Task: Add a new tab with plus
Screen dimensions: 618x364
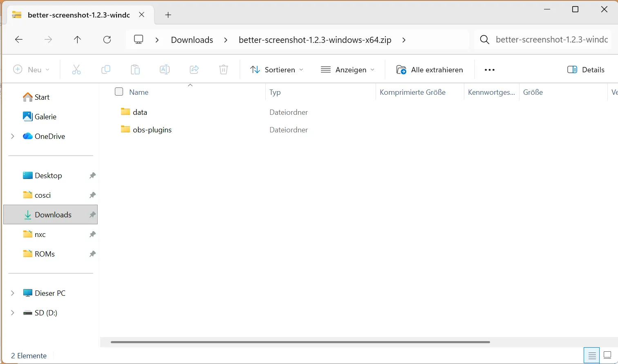Action: (x=168, y=15)
